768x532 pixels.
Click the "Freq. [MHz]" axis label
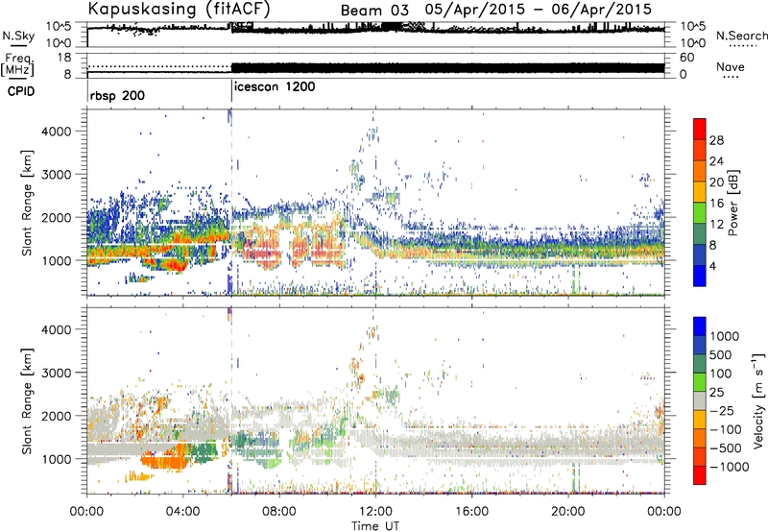coord(17,65)
